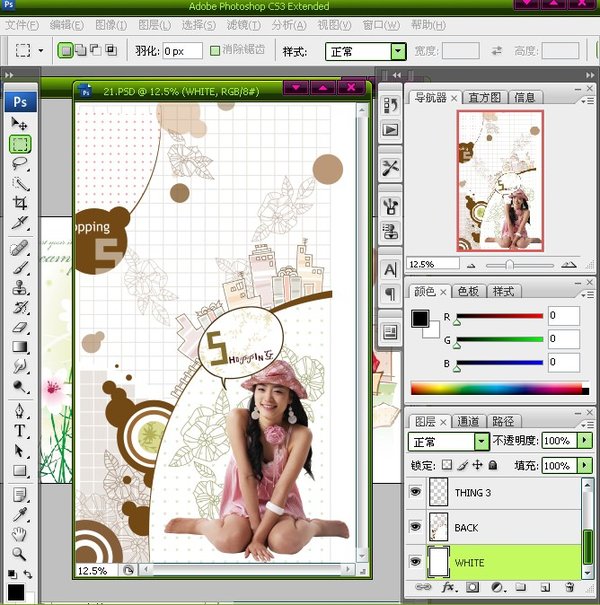
Task: Switch to the 通道 (Channels) tab
Action: pos(467,422)
